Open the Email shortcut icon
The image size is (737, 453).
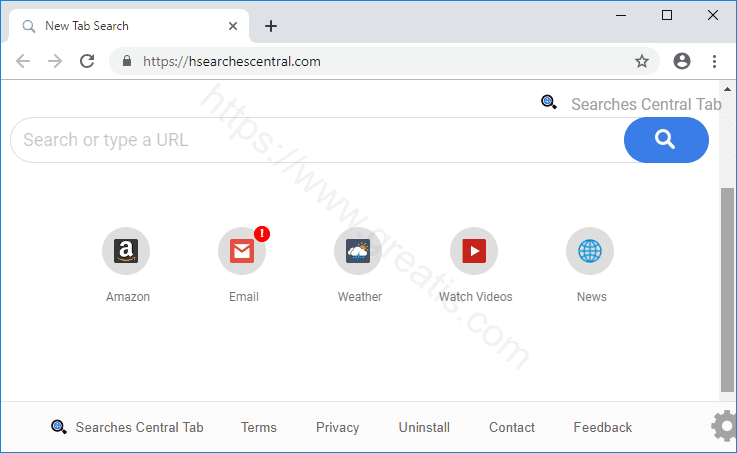pos(242,251)
